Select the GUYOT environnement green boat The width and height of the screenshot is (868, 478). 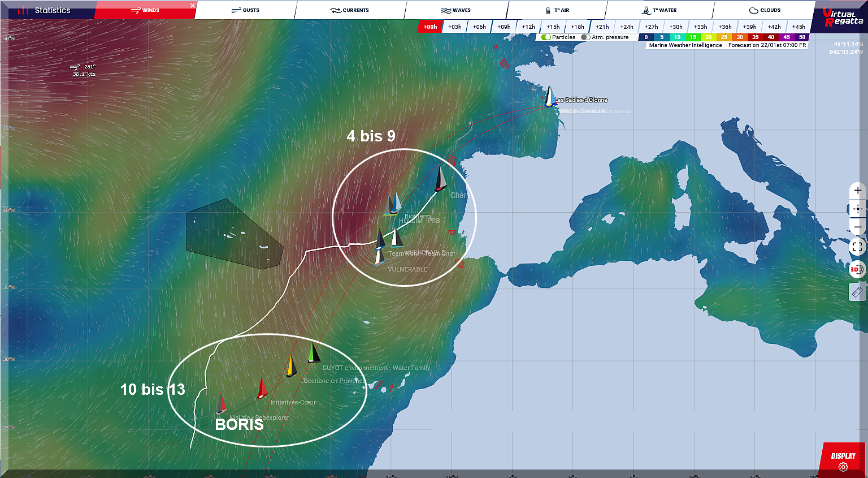(x=314, y=354)
